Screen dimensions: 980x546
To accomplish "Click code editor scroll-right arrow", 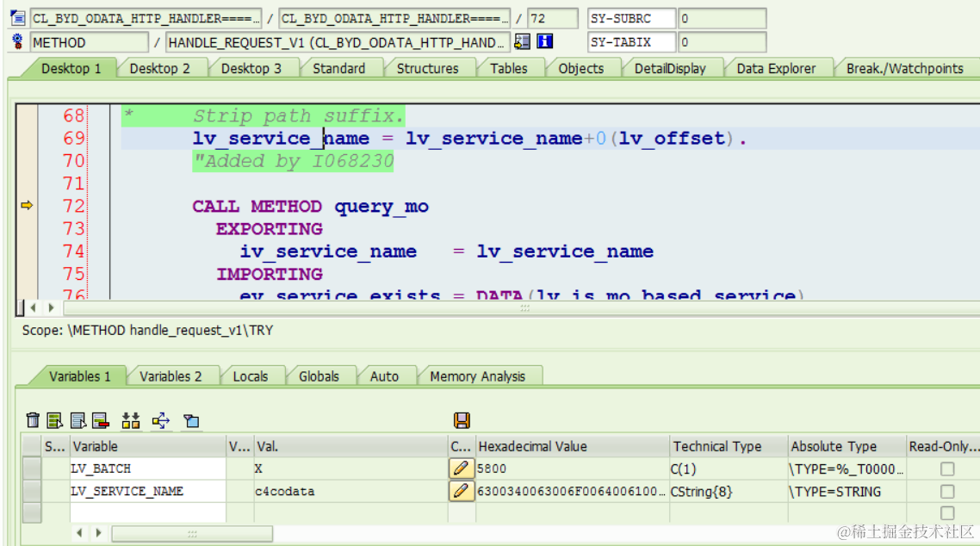I will [x=52, y=307].
